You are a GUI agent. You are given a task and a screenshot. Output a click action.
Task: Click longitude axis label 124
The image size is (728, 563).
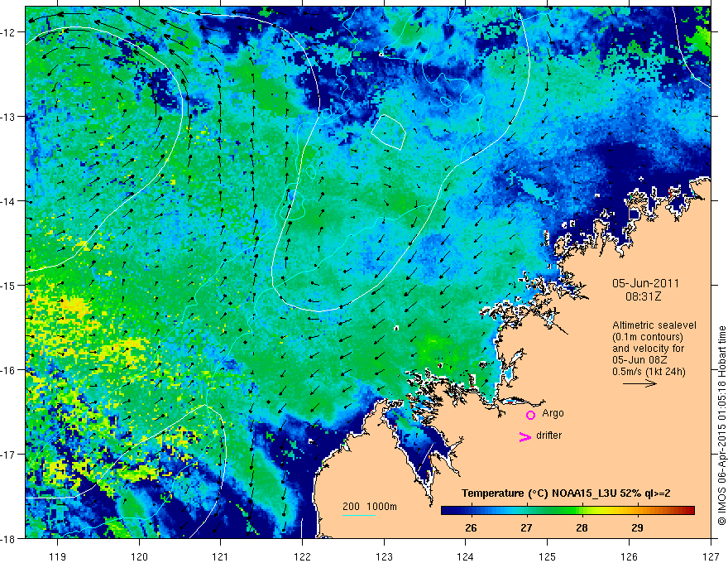click(x=466, y=556)
